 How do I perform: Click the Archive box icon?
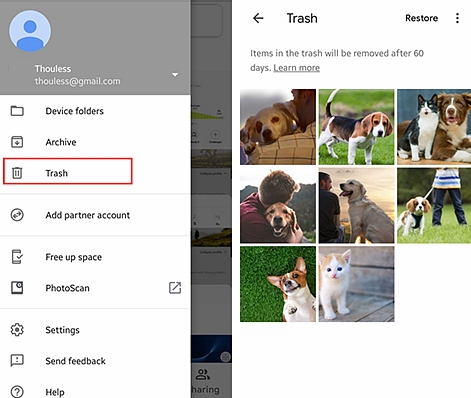pyautogui.click(x=17, y=142)
